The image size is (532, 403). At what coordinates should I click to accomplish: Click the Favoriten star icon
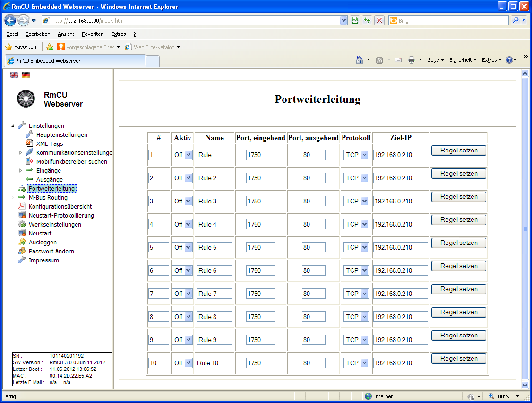(9, 47)
